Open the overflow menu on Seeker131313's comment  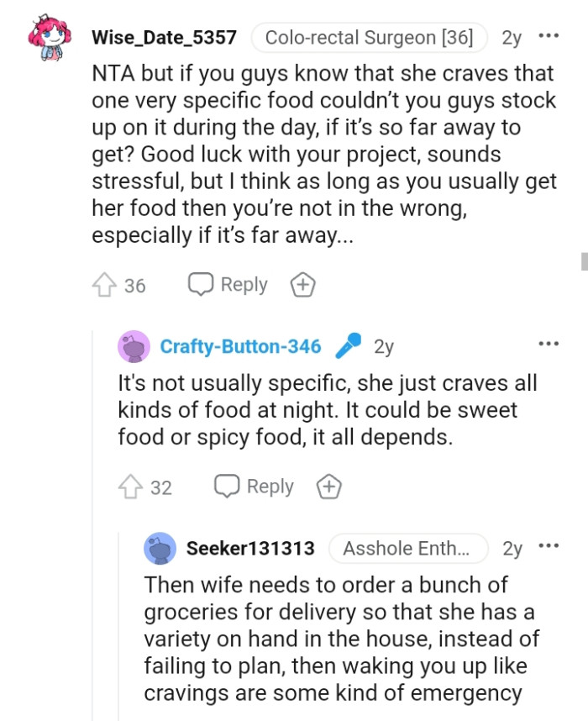[x=549, y=545]
